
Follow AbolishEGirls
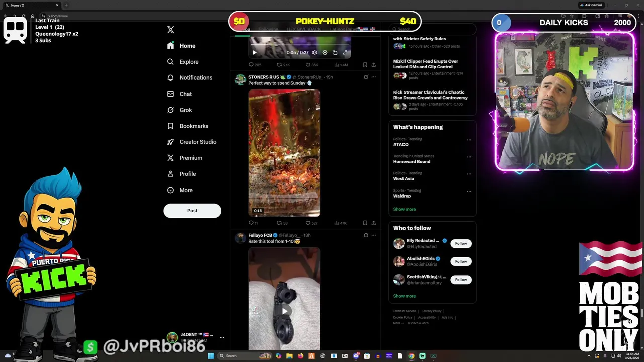pyautogui.click(x=461, y=261)
